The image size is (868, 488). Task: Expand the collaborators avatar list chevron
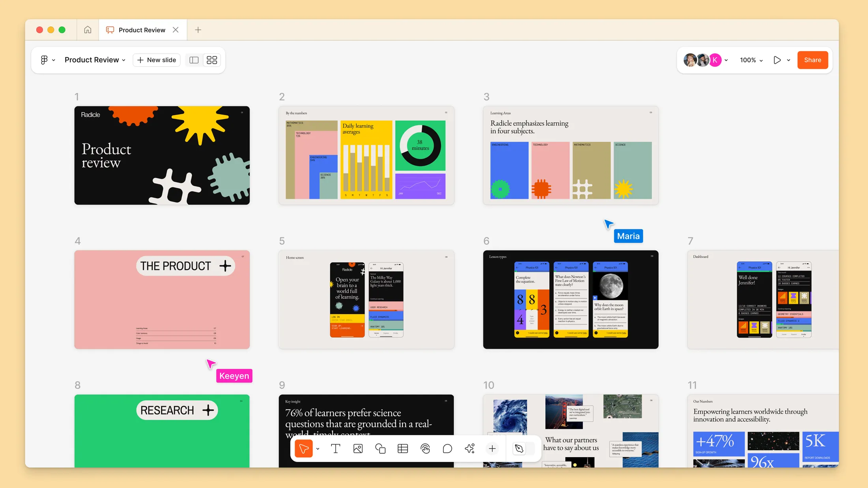click(726, 60)
